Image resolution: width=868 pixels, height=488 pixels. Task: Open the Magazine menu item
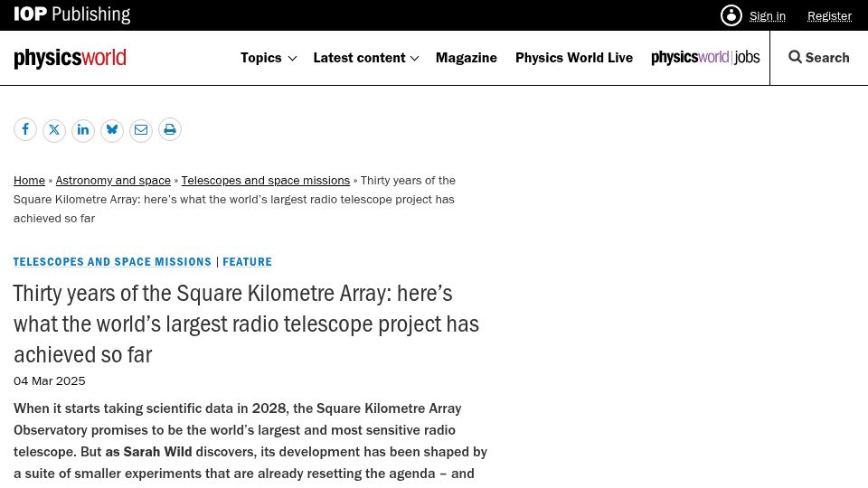coord(467,58)
